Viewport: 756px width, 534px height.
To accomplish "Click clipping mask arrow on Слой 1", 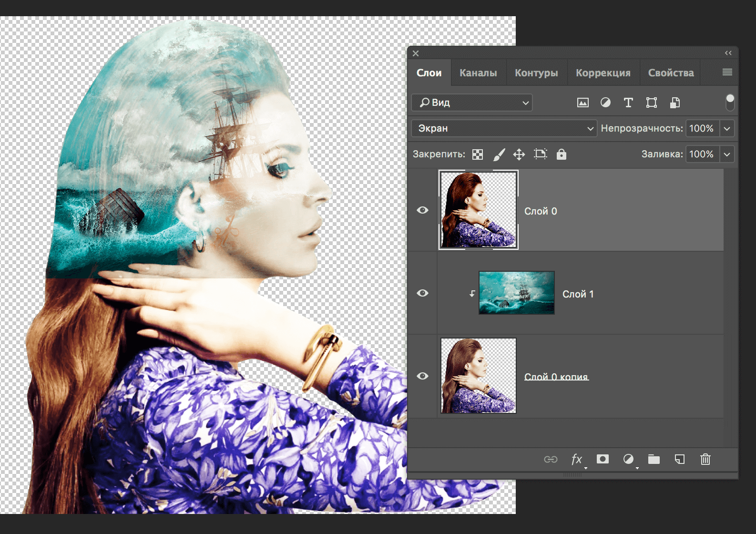I will tap(472, 294).
